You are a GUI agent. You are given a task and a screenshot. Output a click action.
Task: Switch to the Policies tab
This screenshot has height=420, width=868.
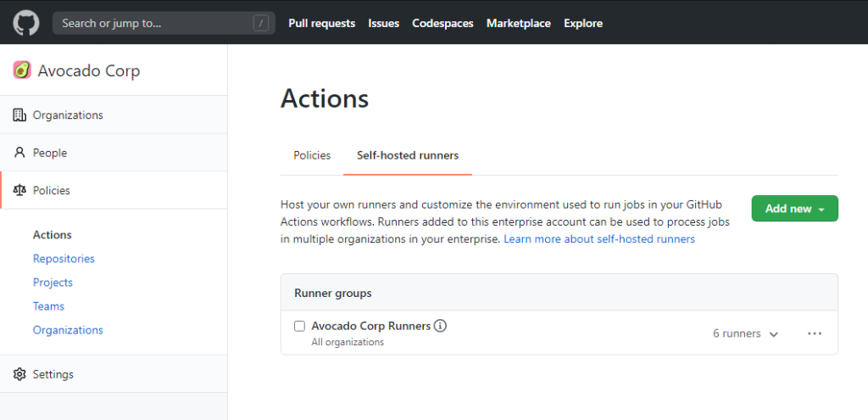(x=312, y=155)
